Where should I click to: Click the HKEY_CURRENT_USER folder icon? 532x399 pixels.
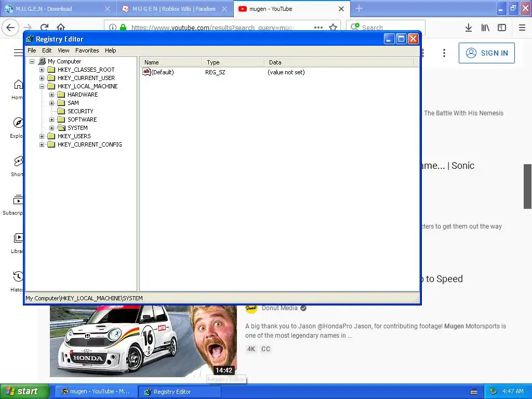tap(51, 78)
